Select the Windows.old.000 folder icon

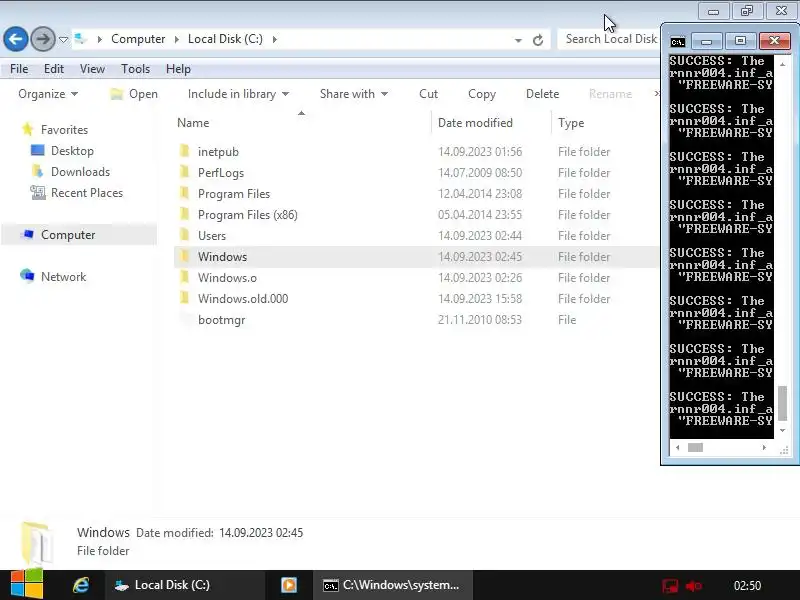[x=185, y=298]
